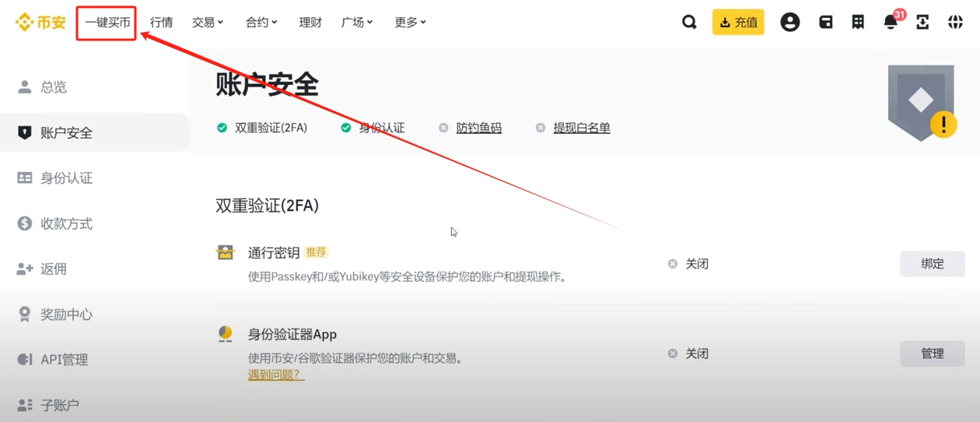Click the API管理 plug icon
Screen dimensions: 980x422
(25, 359)
